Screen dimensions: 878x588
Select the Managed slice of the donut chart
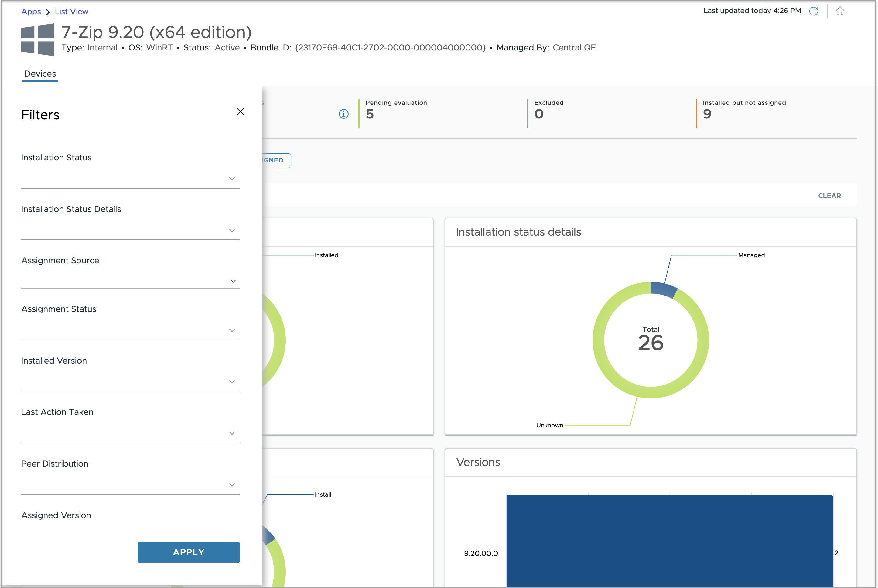(x=664, y=289)
